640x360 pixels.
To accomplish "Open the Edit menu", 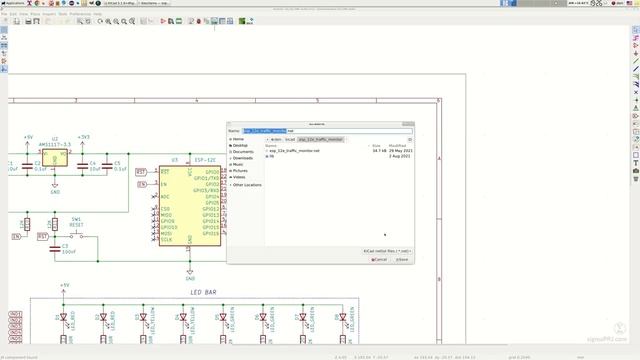I will [x=13, y=14].
